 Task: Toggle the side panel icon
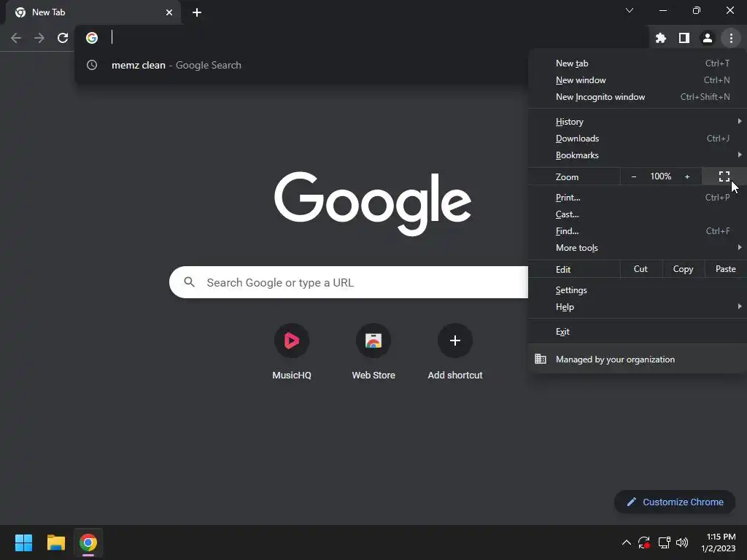[x=684, y=38]
